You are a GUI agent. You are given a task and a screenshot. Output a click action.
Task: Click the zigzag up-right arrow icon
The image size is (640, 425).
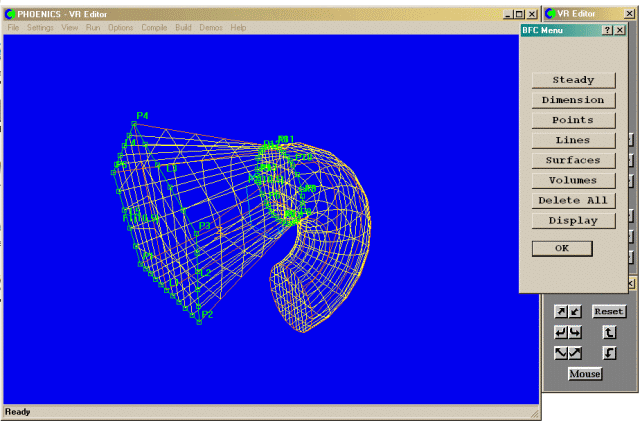pos(575,353)
